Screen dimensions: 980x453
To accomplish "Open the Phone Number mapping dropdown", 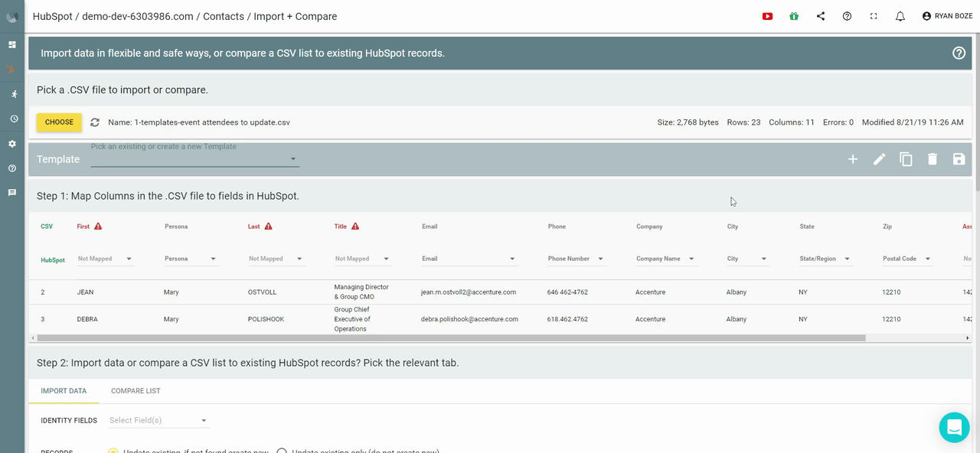I will (577, 259).
